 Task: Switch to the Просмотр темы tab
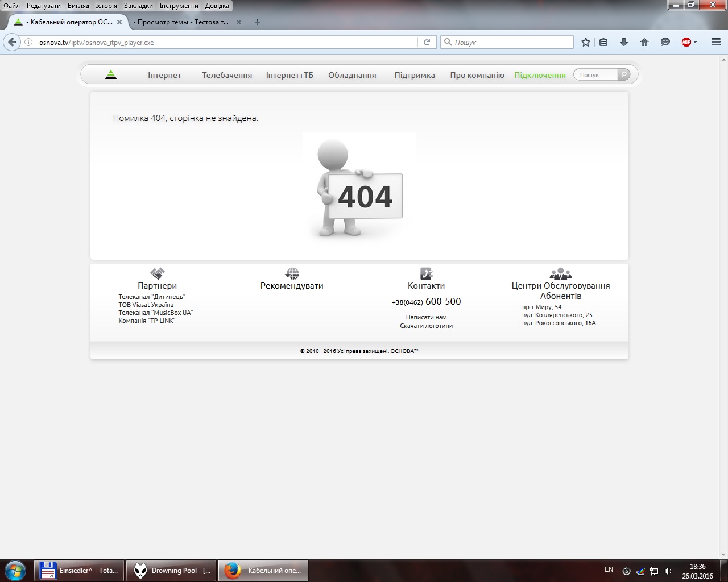point(183,22)
